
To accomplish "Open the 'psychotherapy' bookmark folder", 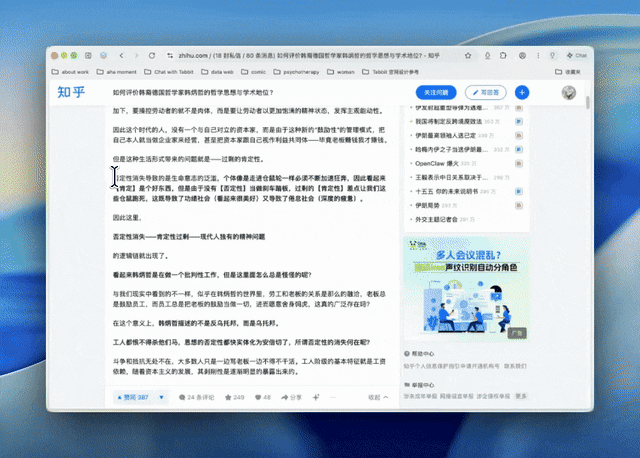I will [296, 72].
